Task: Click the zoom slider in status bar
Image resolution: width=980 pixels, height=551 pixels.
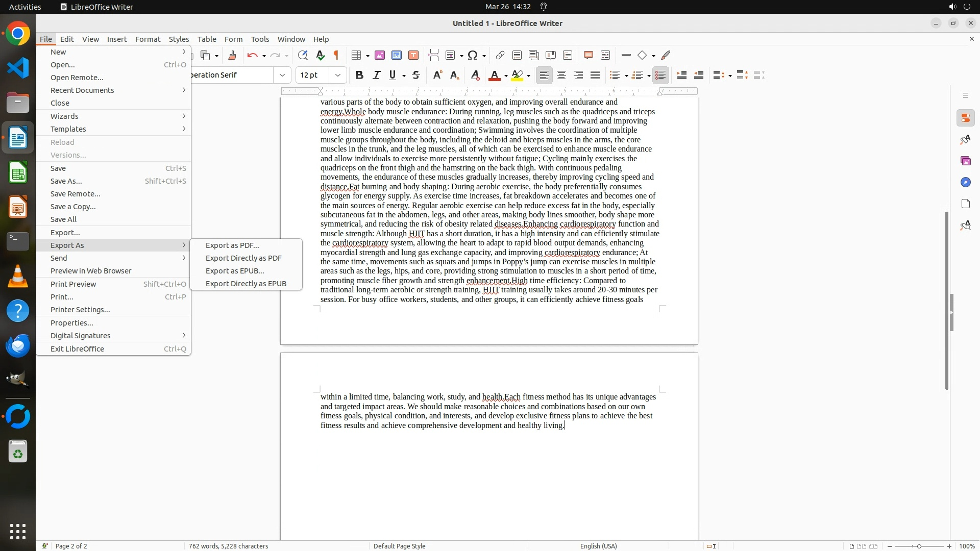Action: pyautogui.click(x=919, y=546)
